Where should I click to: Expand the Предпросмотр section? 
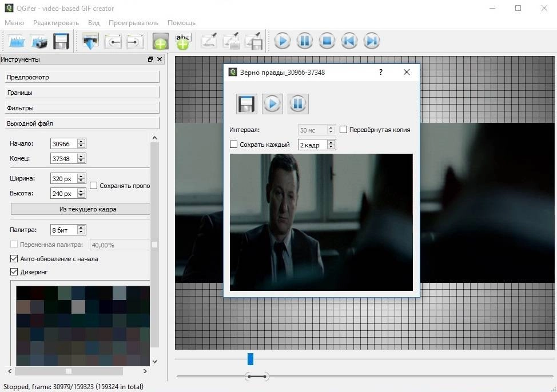coord(82,77)
